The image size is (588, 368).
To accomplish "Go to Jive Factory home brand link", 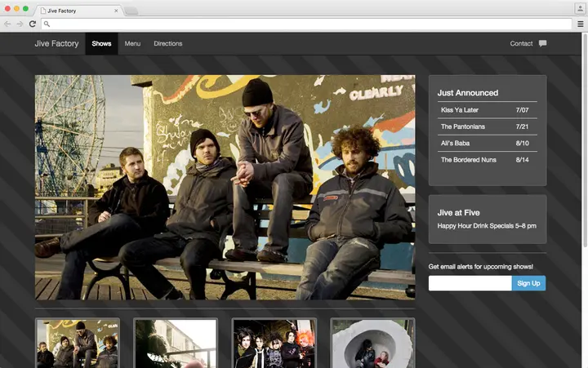I will pyautogui.click(x=56, y=43).
